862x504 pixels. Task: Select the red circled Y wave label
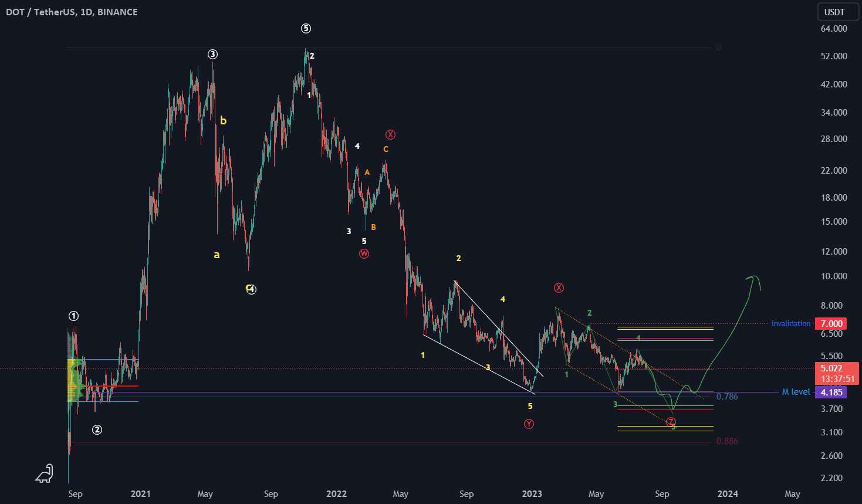pos(529,424)
